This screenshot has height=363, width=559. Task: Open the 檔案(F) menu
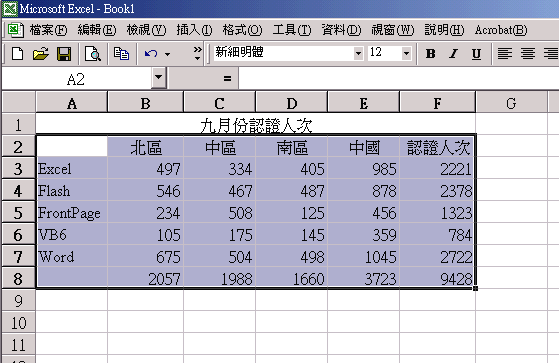[48, 30]
